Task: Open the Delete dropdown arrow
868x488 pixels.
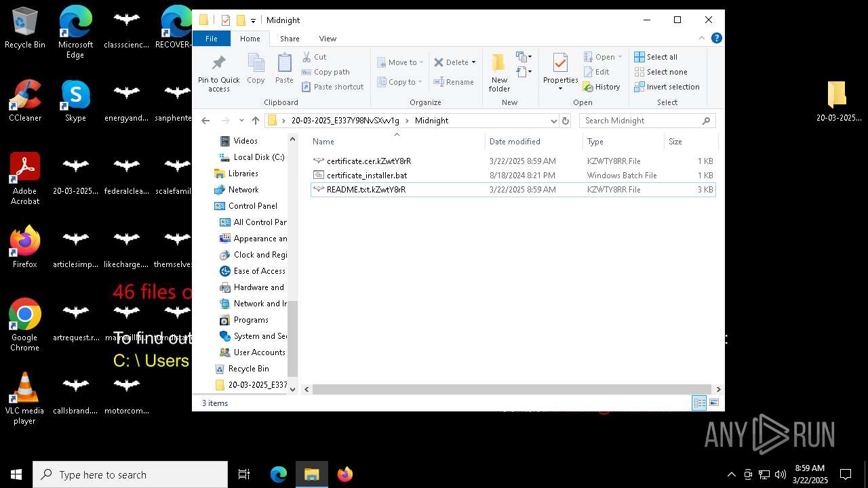Action: point(473,62)
